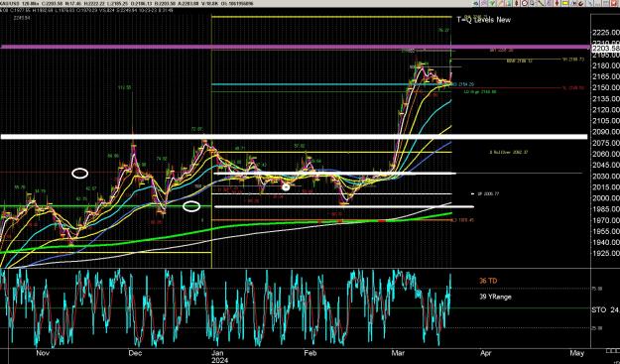Click the current price tag 2203.58

[605, 49]
